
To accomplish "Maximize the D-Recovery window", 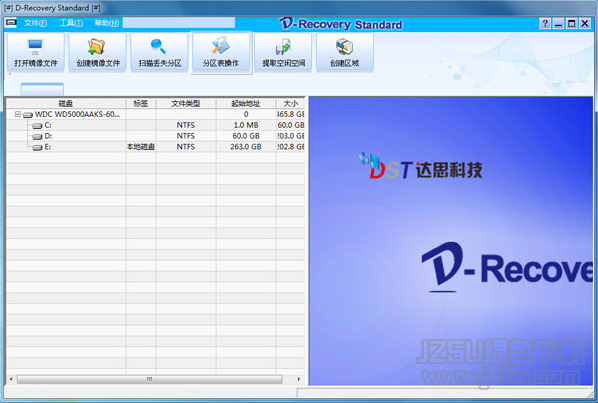I will point(571,24).
